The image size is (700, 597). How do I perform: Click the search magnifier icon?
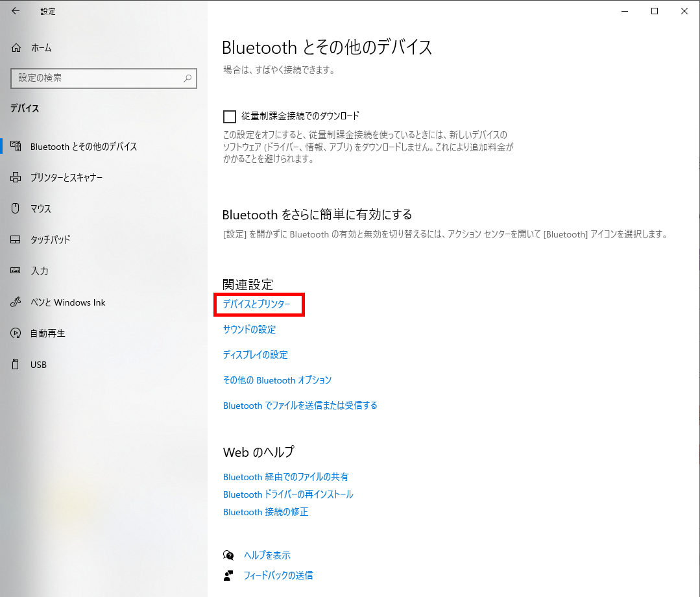[x=187, y=78]
